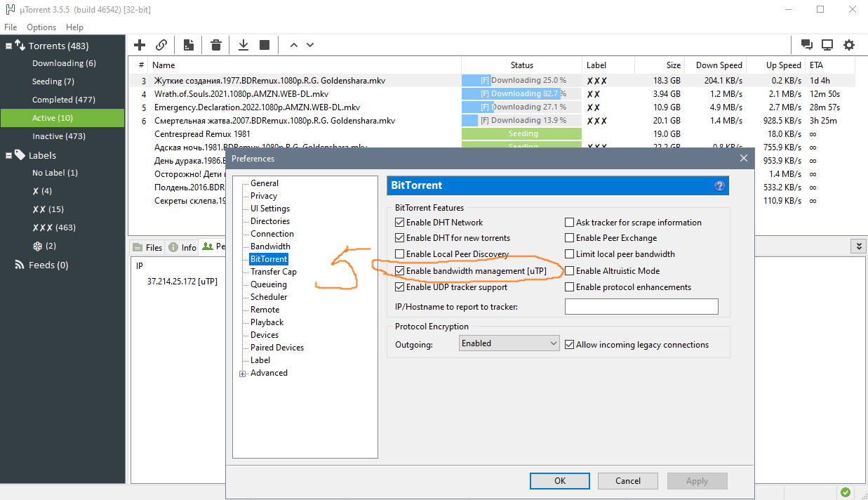Viewport: 868px width, 500px height.
Task: Open the Help menu
Action: pos(74,27)
